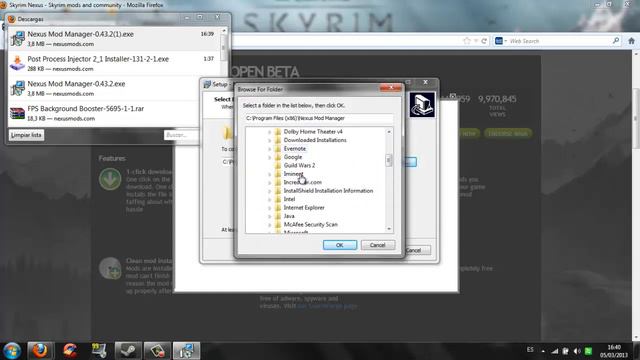Click 'Post Process Injector 2_1 Installer-131-2-1.exe' name
The height and width of the screenshot is (360, 640).
(98, 59)
